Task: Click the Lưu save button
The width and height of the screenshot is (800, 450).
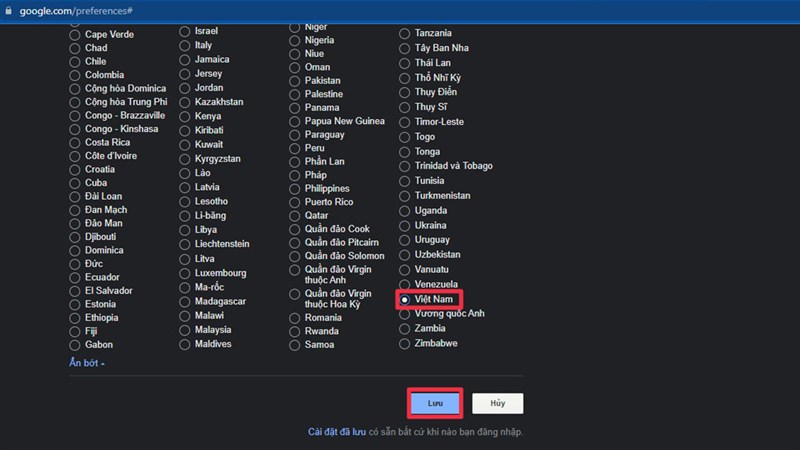Action: click(x=435, y=403)
